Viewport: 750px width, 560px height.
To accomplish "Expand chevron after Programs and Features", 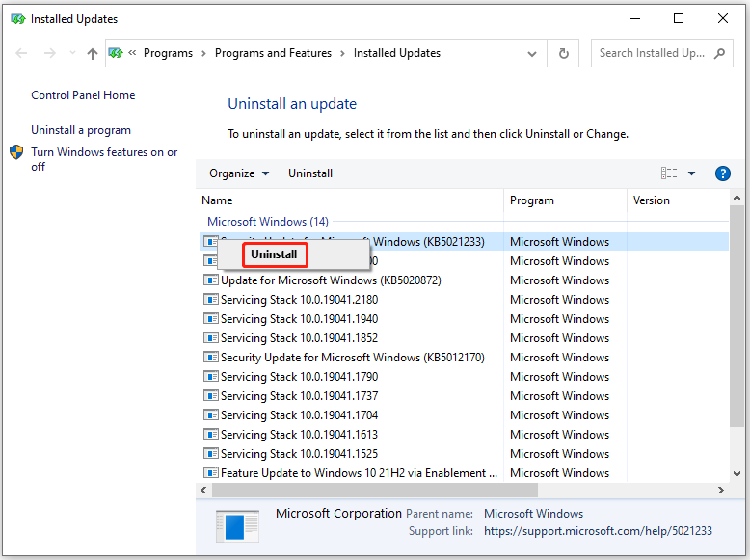I will [342, 53].
